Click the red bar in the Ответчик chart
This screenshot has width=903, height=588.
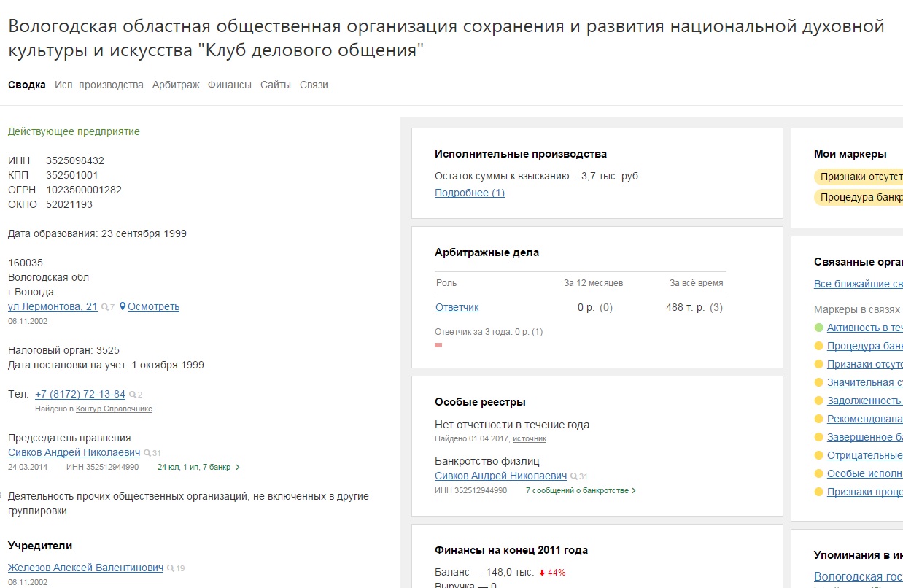pyautogui.click(x=438, y=345)
